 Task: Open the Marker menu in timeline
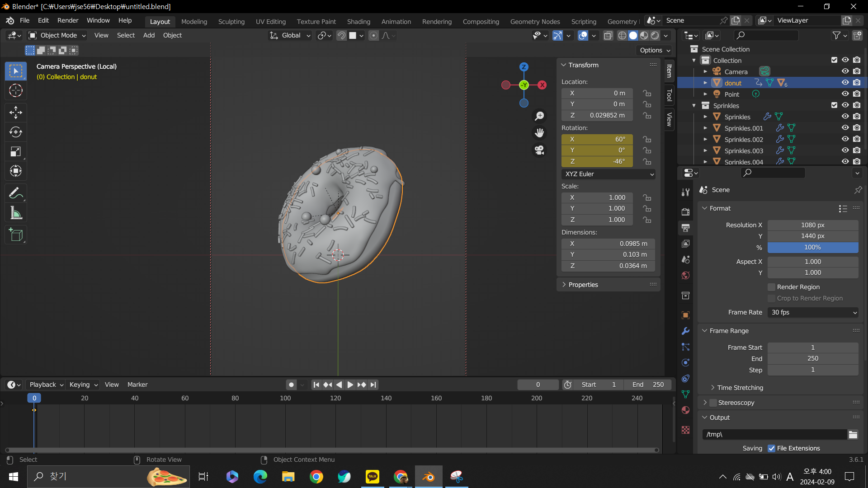137,385
